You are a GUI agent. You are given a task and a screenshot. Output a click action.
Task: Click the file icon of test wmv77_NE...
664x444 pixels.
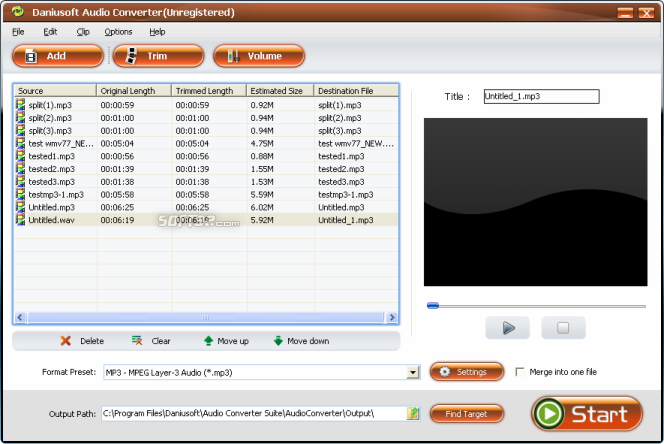pyautogui.click(x=20, y=143)
